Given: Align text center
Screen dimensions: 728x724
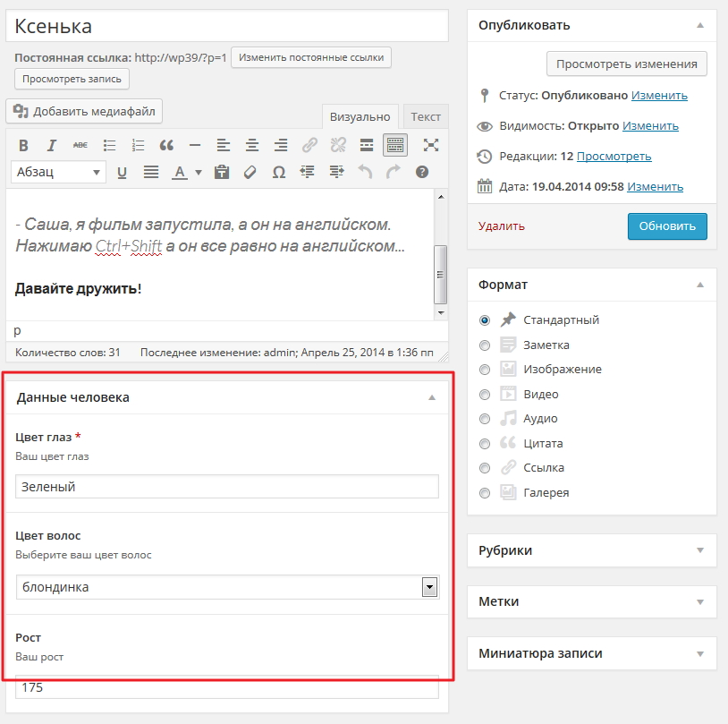Looking at the screenshot, I should (252, 146).
